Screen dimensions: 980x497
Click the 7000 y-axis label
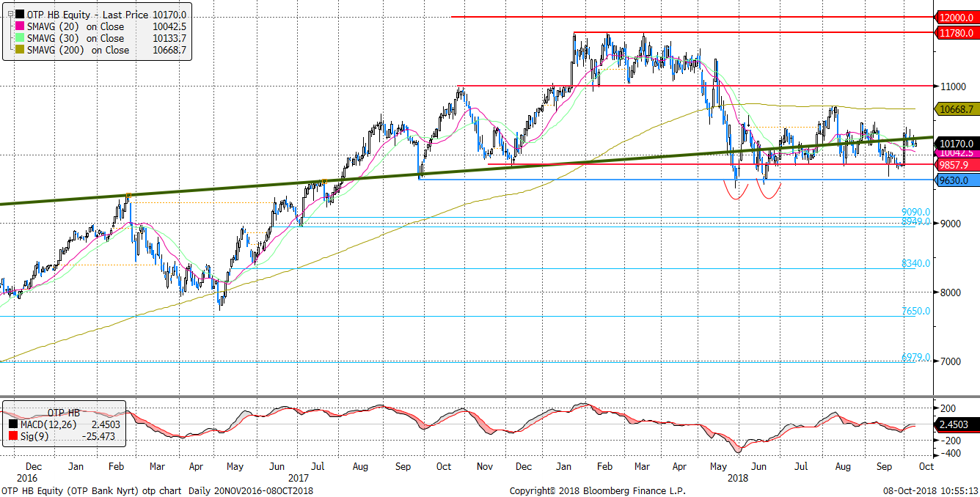point(950,361)
